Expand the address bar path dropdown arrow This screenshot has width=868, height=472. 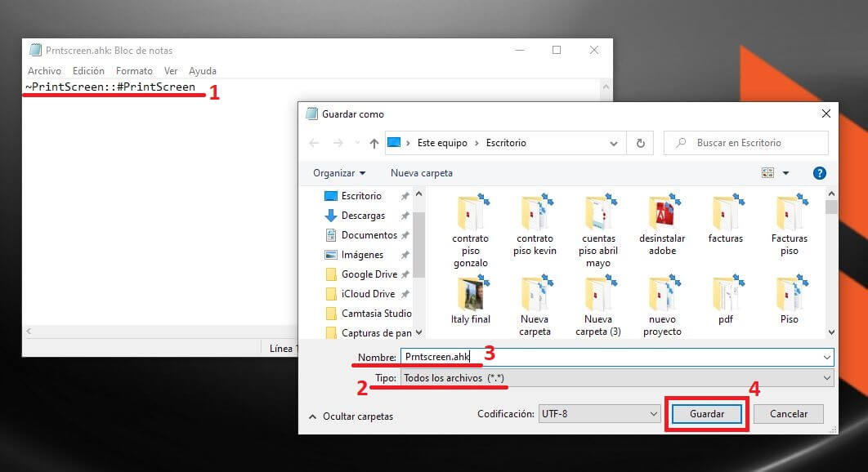click(x=613, y=144)
